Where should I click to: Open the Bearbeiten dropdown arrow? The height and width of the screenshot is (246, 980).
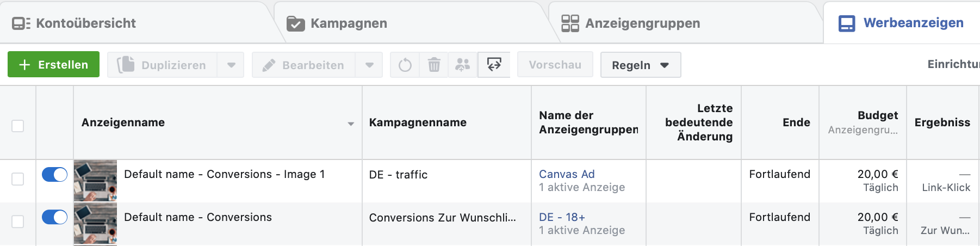tap(369, 65)
